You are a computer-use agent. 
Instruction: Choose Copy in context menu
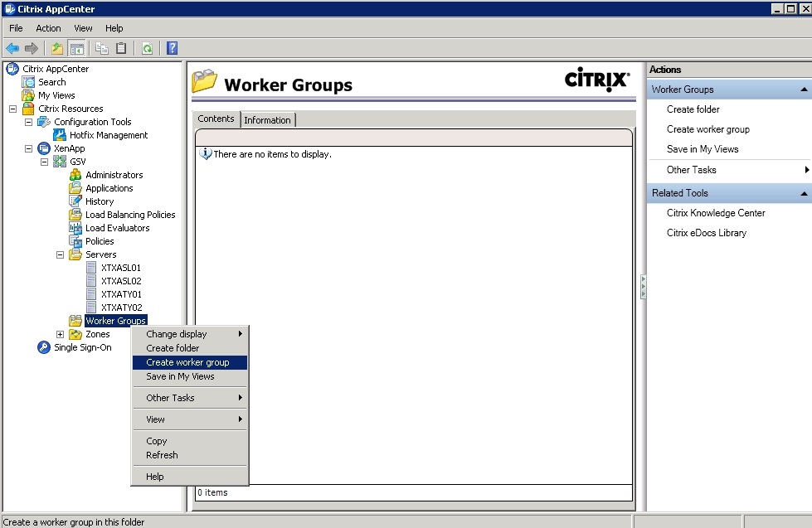pyautogui.click(x=190, y=441)
